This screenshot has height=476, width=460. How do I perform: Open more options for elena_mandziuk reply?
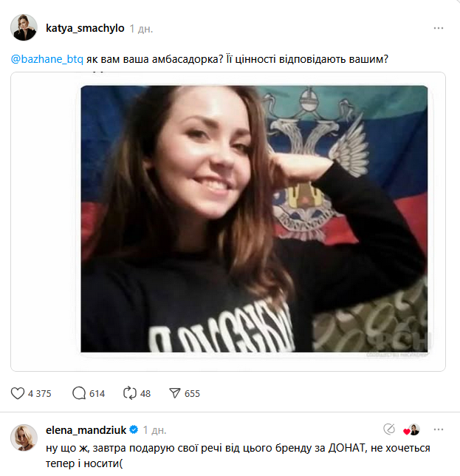(x=439, y=429)
